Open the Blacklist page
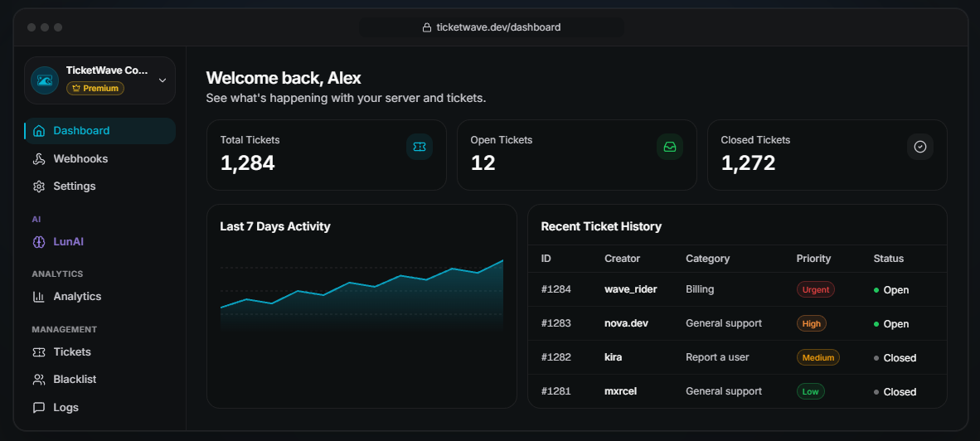This screenshot has width=980, height=441. click(100, 380)
